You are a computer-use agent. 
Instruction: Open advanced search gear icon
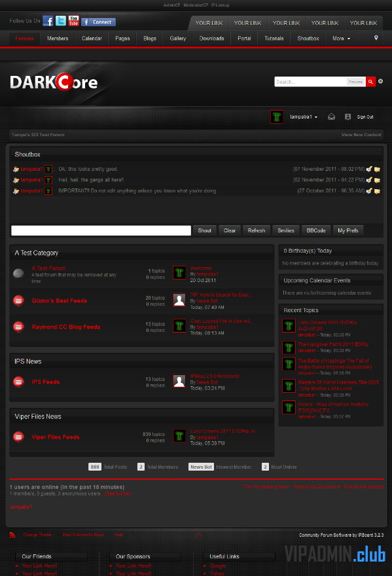[381, 81]
